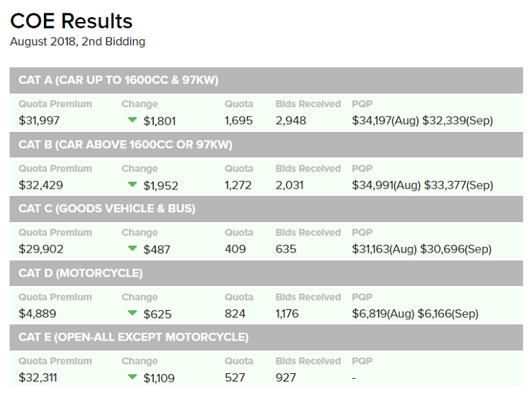The height and width of the screenshot is (398, 532).
Task: Select the CAT A category header bar
Action: (265, 80)
